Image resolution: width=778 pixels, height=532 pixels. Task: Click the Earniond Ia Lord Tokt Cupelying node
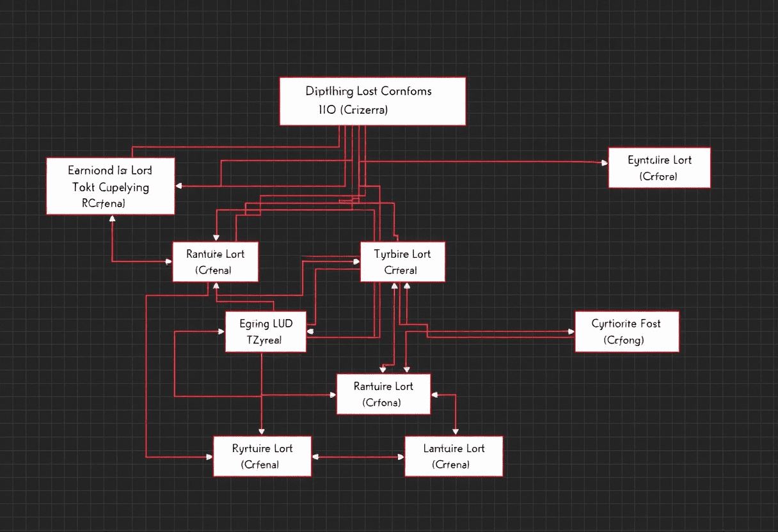(110, 186)
